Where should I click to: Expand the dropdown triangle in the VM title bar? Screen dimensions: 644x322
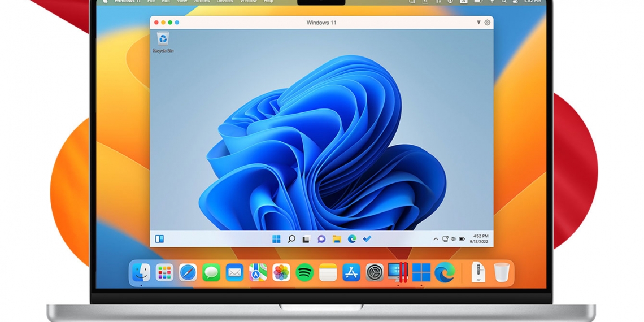[478, 23]
